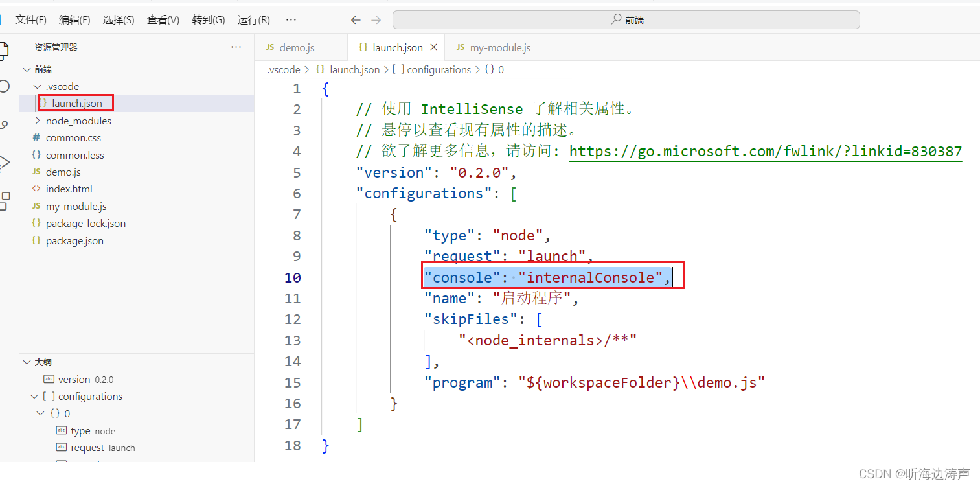The width and height of the screenshot is (980, 486).
Task: Go back with the left arrow
Action: (356, 20)
